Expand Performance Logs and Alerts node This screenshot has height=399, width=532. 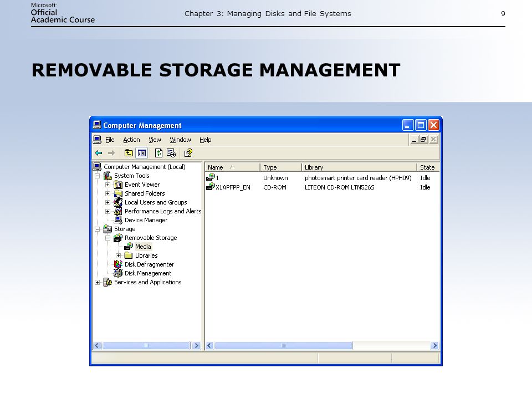(108, 211)
